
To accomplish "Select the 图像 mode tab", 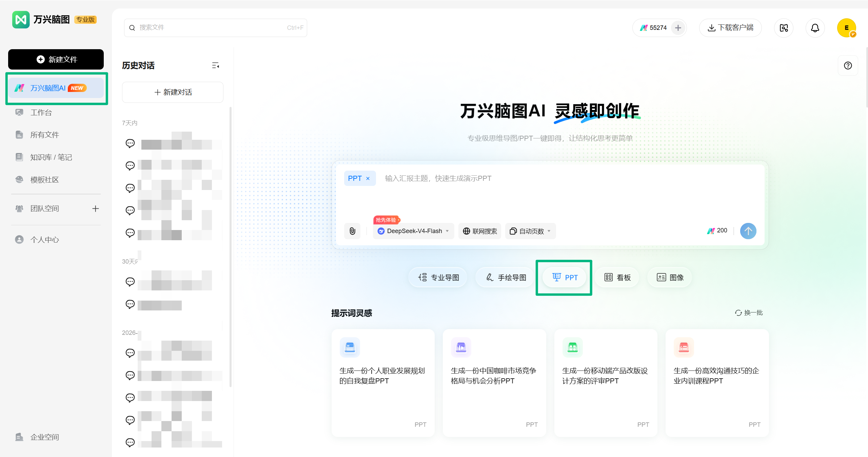I will coord(670,277).
